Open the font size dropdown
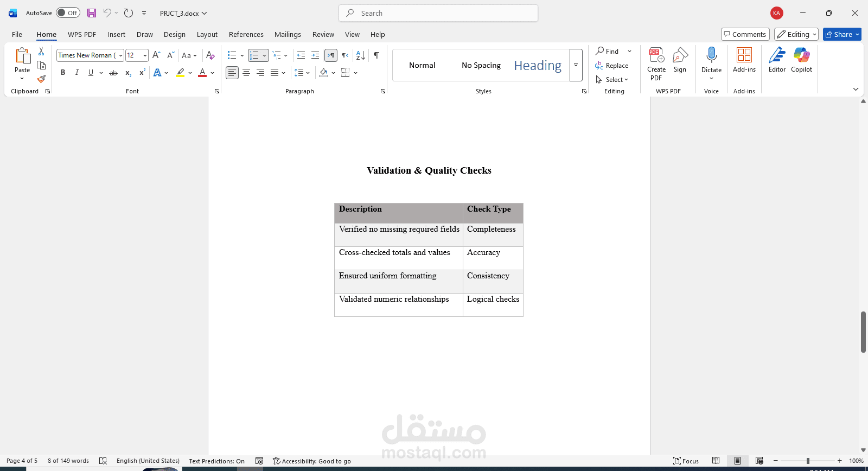Screen dimensions: 868x471 [145, 55]
